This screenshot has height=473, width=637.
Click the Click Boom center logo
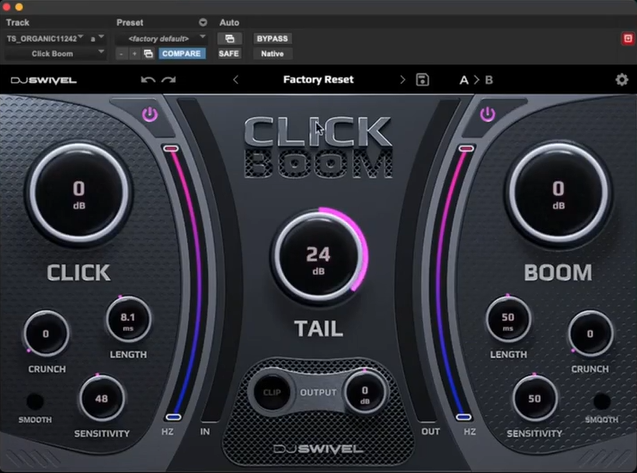318,147
